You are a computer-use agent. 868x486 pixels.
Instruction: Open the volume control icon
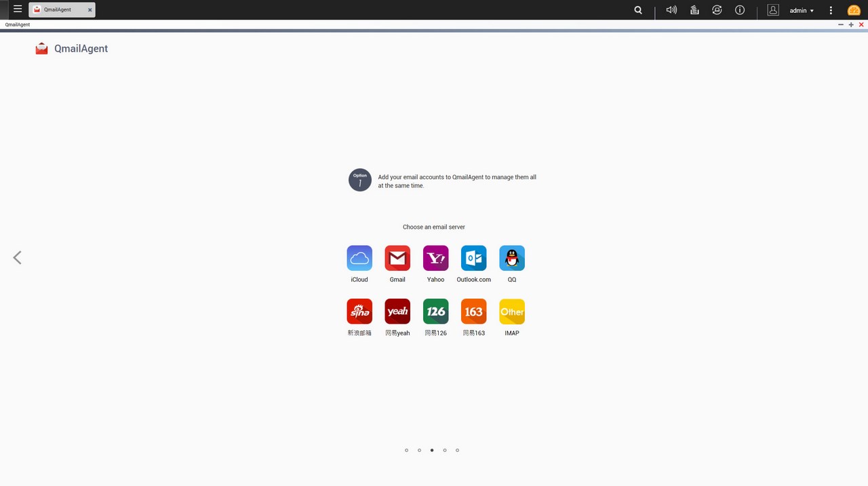point(671,10)
